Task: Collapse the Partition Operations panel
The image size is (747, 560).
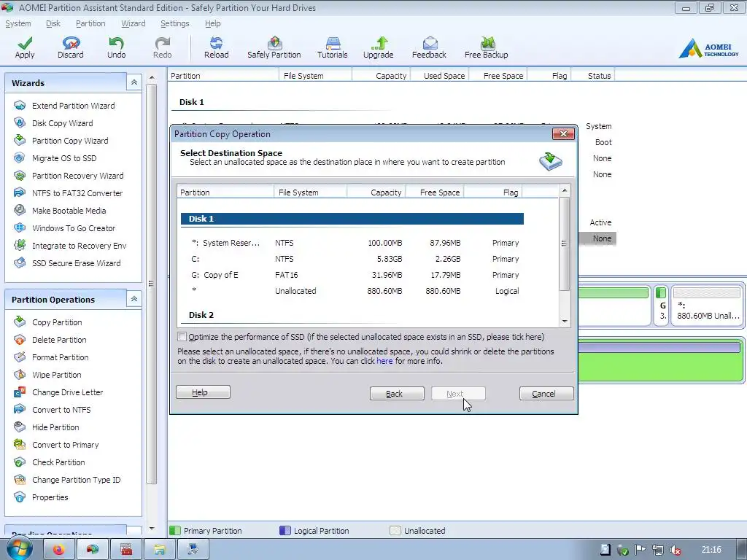Action: coord(134,299)
